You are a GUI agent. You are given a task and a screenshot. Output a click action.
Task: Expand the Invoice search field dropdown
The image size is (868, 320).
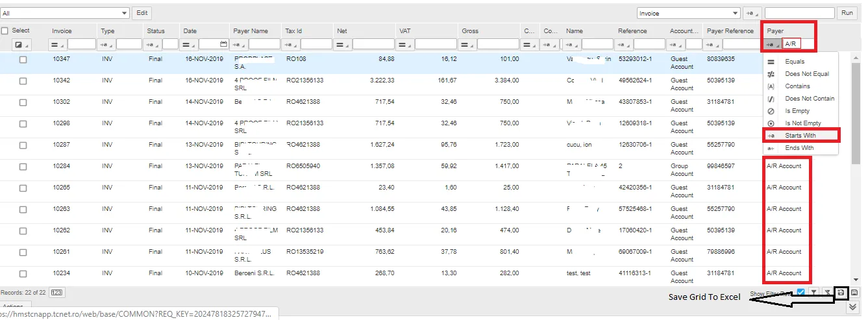click(x=688, y=13)
